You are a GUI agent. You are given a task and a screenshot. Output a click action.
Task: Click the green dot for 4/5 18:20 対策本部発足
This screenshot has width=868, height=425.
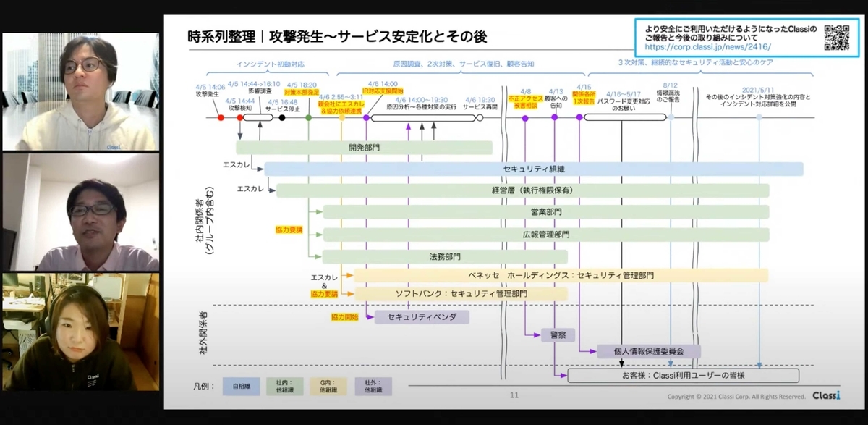coord(309,117)
